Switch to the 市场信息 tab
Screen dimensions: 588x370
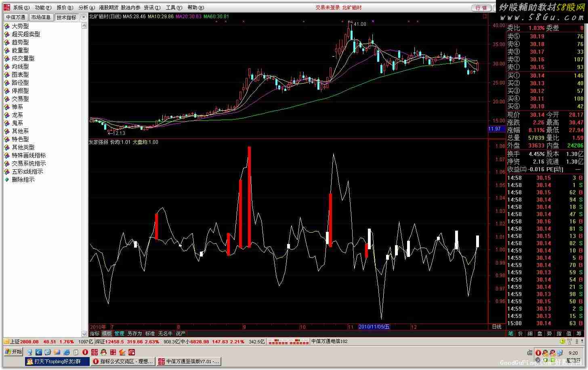pos(41,17)
